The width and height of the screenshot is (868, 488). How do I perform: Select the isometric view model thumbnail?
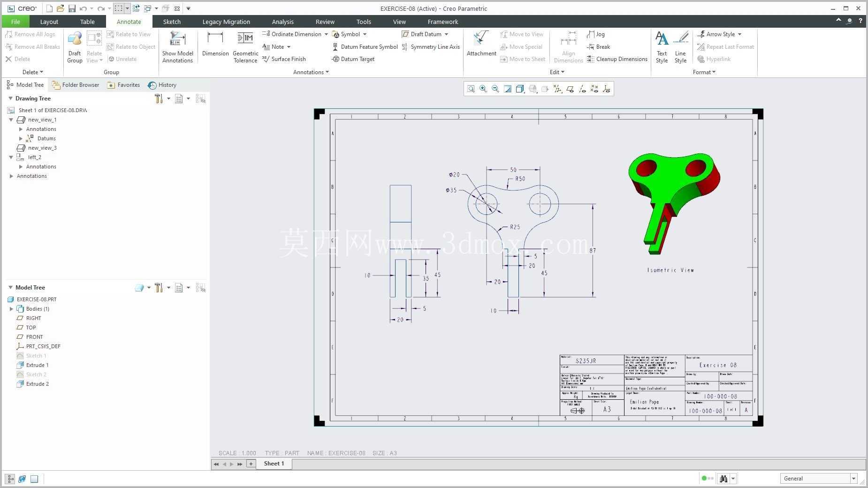click(x=674, y=203)
